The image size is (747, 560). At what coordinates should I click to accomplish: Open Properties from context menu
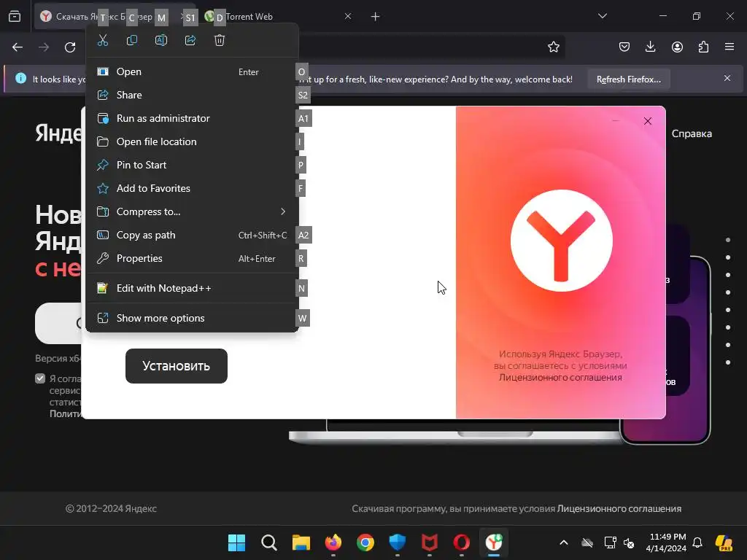pyautogui.click(x=192, y=259)
